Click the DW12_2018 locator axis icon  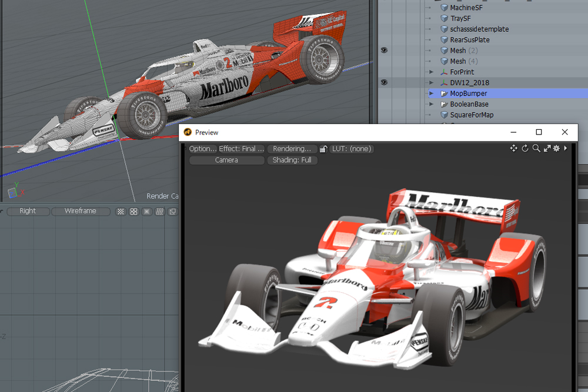(x=445, y=82)
